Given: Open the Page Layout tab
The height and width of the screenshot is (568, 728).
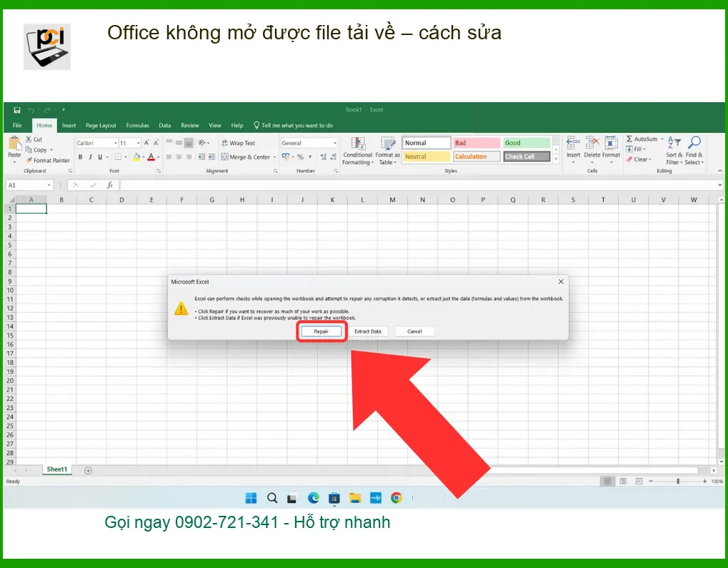Looking at the screenshot, I should pos(101,126).
